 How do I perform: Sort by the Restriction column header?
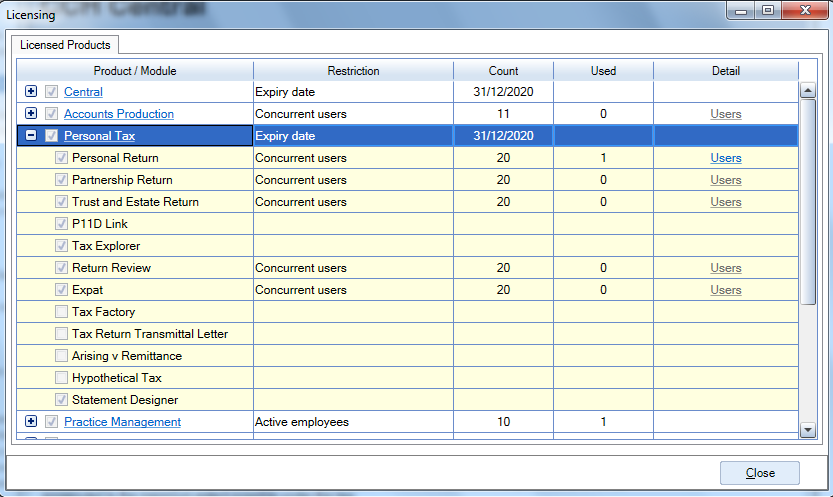coord(353,71)
